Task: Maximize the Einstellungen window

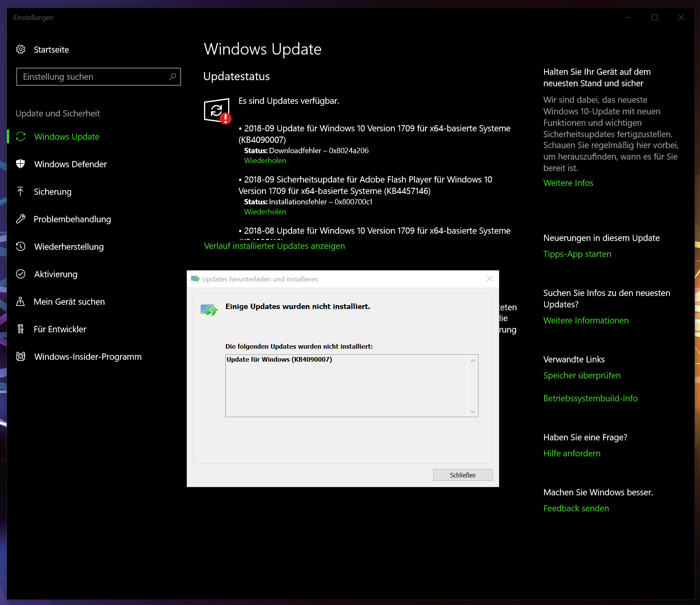Action: [x=655, y=18]
